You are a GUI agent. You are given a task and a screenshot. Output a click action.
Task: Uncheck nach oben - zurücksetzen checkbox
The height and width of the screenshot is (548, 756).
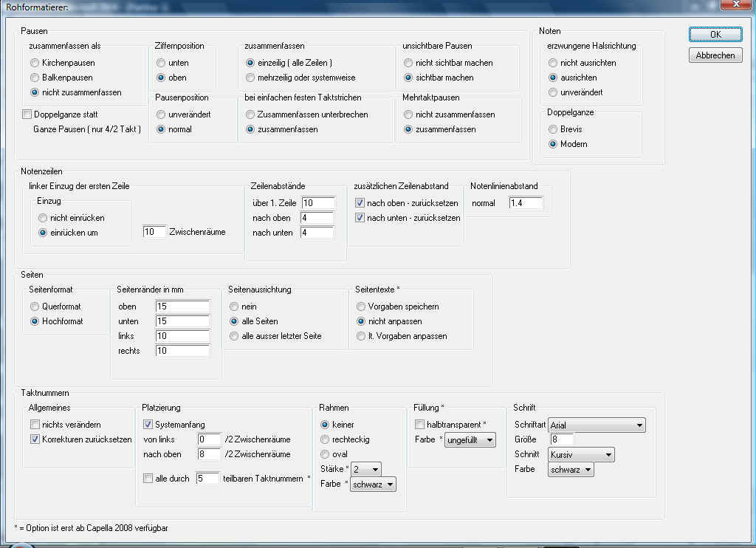pyautogui.click(x=360, y=203)
